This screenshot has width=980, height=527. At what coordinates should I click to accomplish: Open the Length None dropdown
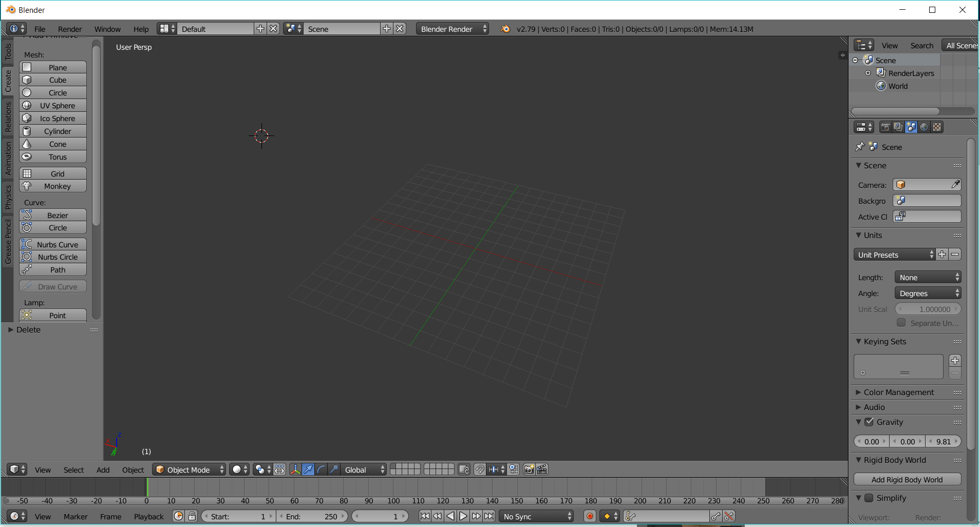(x=928, y=277)
